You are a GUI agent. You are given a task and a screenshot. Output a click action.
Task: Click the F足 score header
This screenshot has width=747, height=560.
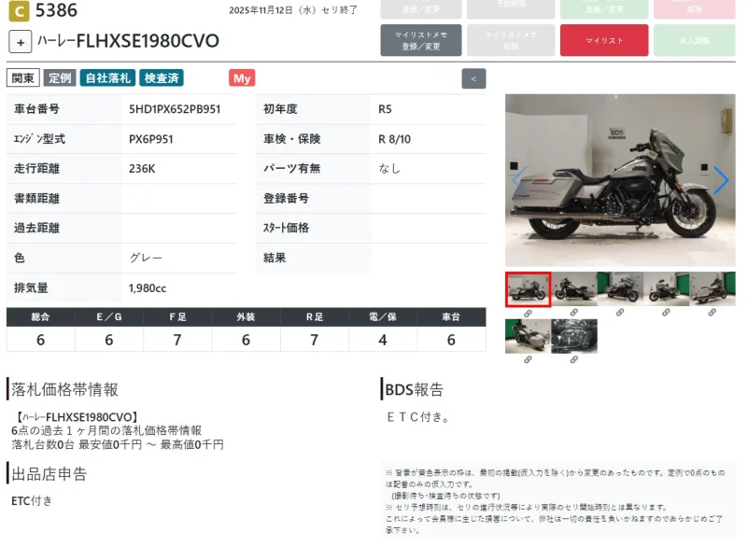point(177,317)
